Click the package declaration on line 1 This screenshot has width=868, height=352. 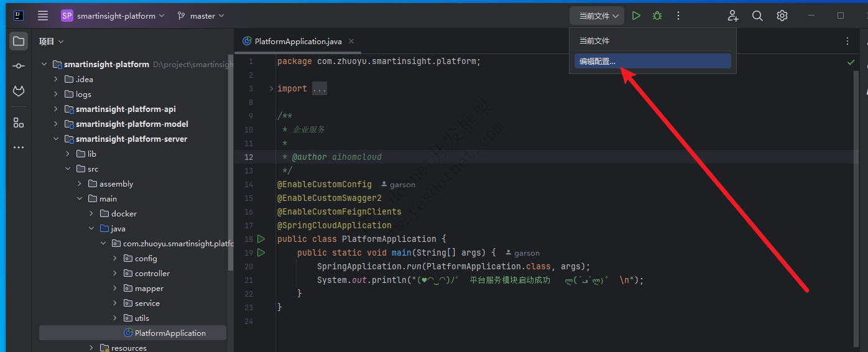tap(379, 61)
